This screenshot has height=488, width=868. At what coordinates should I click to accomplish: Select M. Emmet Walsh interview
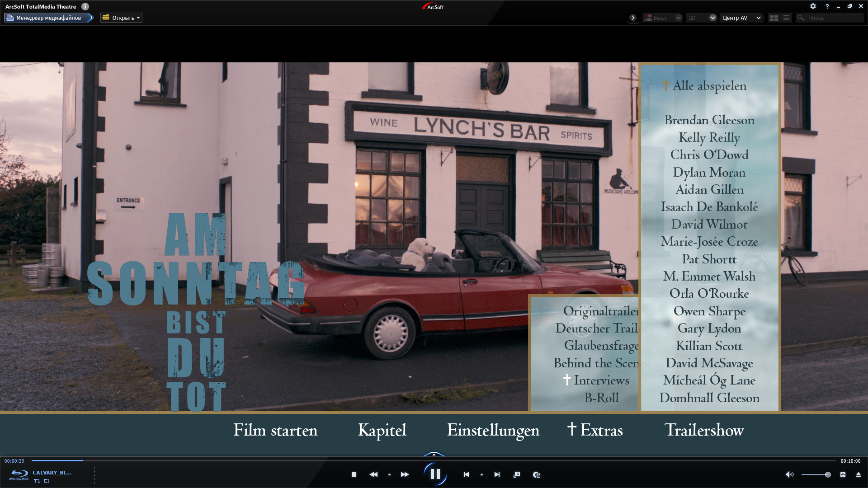pyautogui.click(x=709, y=276)
